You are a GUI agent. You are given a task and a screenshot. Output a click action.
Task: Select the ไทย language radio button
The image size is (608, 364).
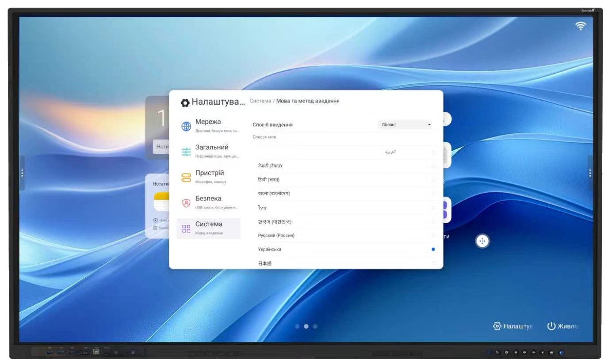(433, 208)
